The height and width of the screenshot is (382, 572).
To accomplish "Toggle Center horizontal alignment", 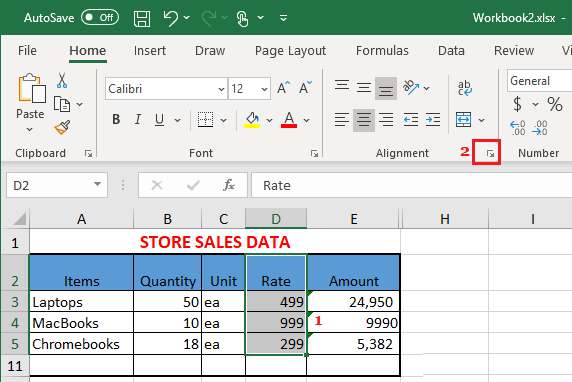I will click(364, 120).
